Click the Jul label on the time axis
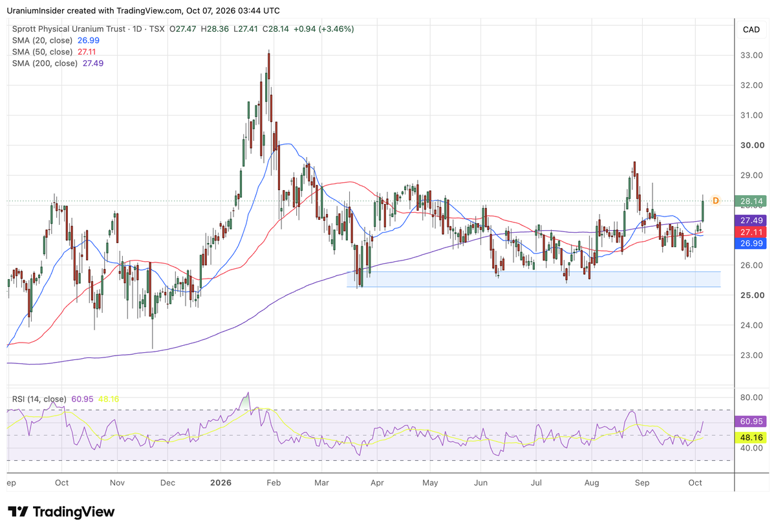The width and height of the screenshot is (776, 532). [536, 482]
